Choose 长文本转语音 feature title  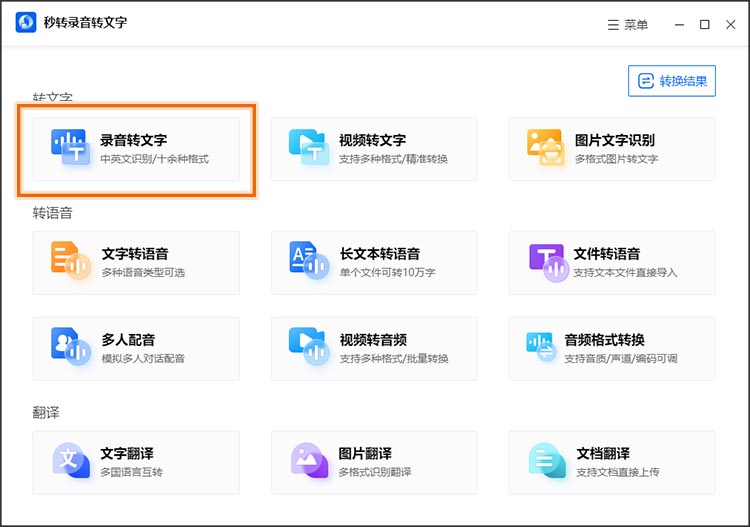[380, 253]
